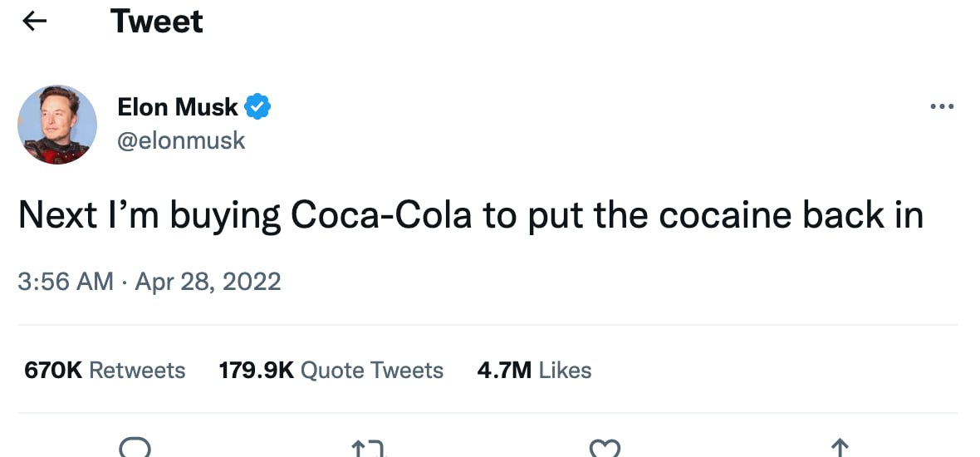Open Elon Musk's profile picture
This screenshot has width=980, height=457.
[x=57, y=125]
